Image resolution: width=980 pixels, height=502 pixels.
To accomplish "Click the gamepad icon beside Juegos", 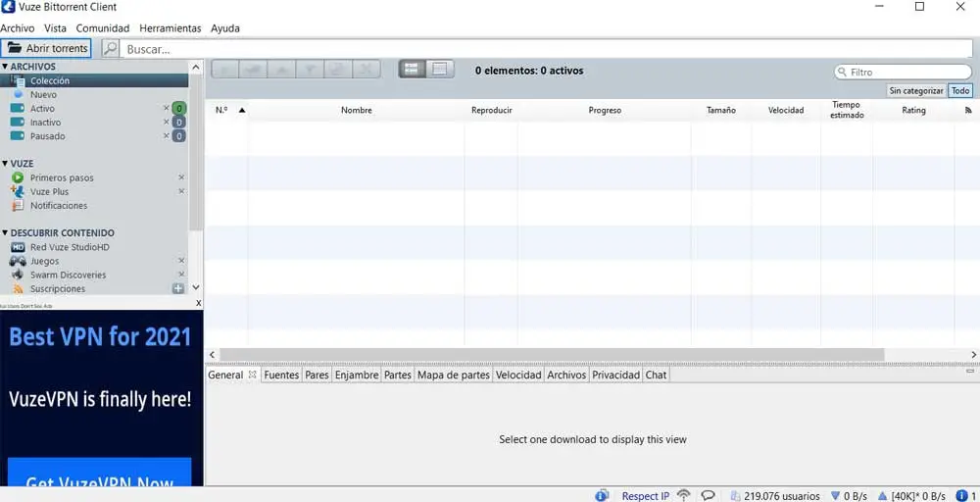I will click(x=18, y=261).
